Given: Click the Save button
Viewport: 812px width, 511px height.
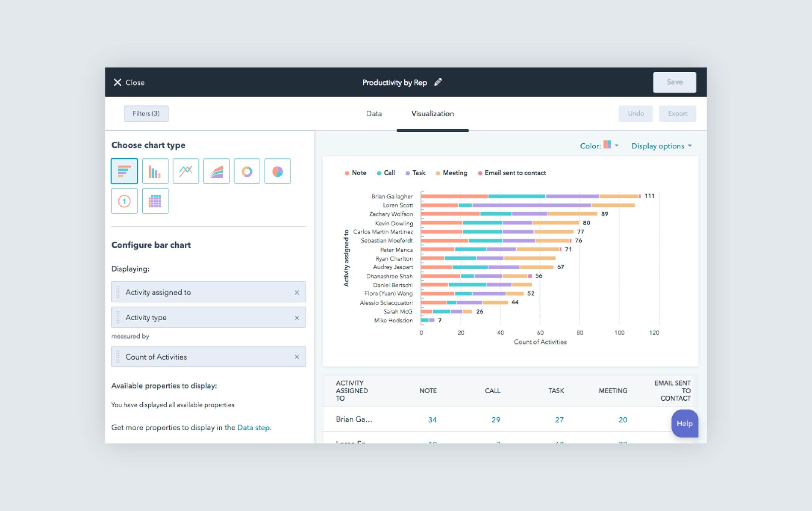Looking at the screenshot, I should (674, 82).
